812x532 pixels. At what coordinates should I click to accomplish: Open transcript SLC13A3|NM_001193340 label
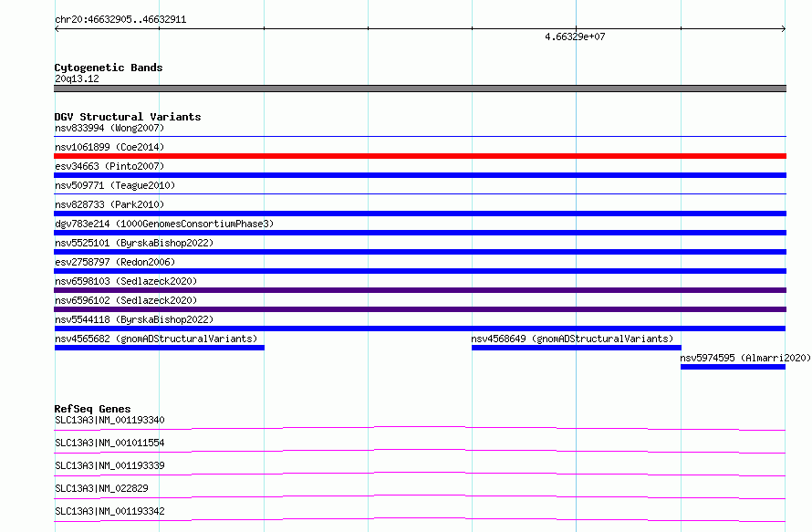pos(109,420)
